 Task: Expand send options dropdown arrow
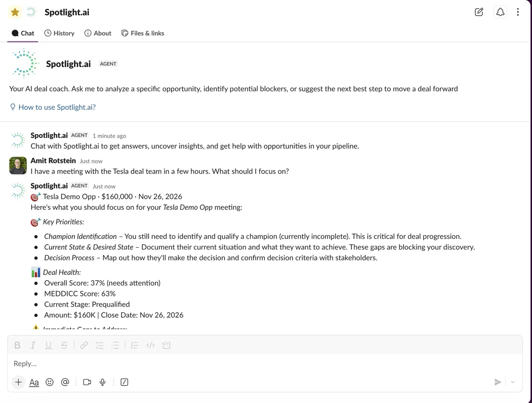pyautogui.click(x=513, y=382)
